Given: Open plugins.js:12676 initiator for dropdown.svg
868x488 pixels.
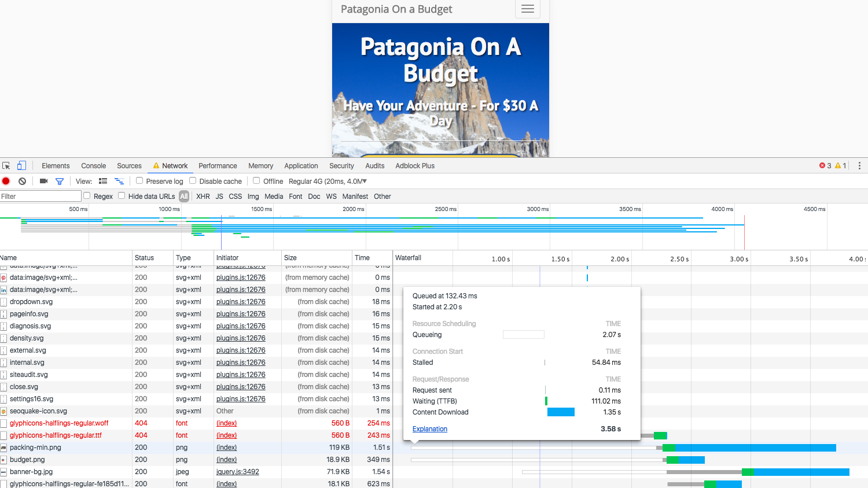Looking at the screenshot, I should [241, 302].
